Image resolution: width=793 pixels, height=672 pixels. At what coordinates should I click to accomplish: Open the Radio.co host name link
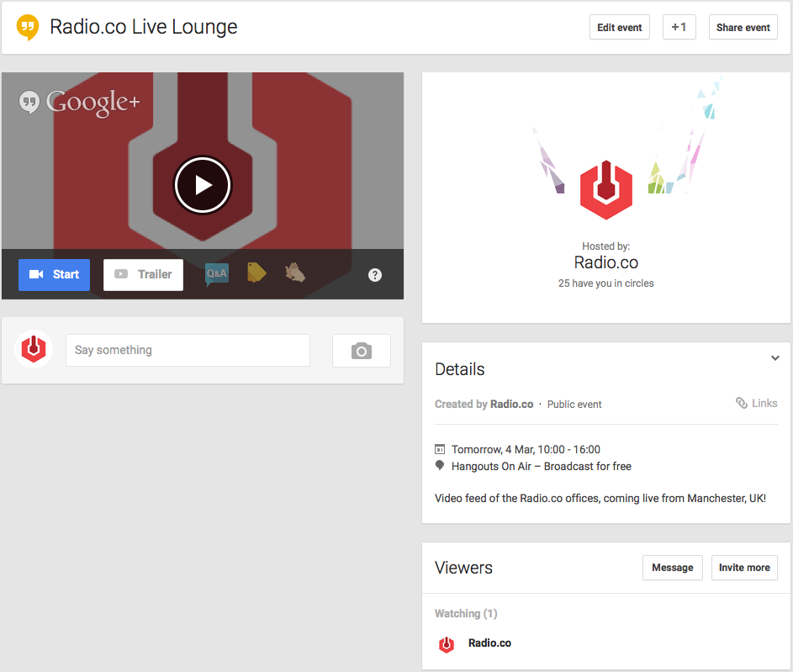click(605, 262)
